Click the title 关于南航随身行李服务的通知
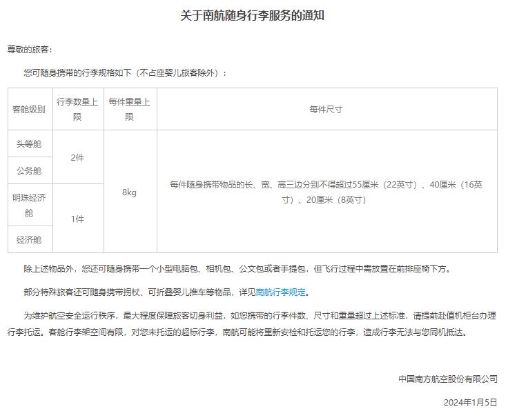This screenshot has width=517, height=420. 252,15
